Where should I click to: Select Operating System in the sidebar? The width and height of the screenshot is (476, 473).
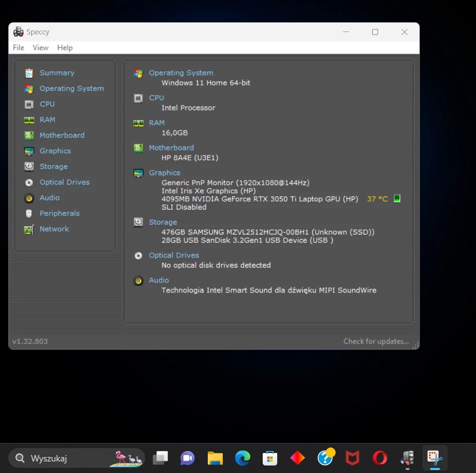point(71,88)
